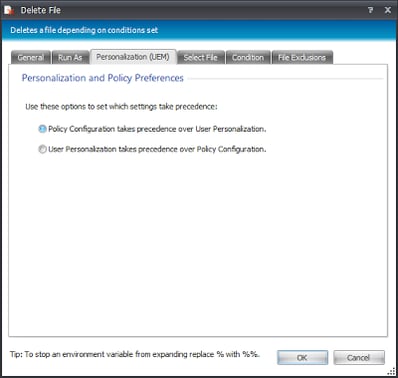This screenshot has height=378, width=398.
Task: Select the Policy Configuration precedence radio button
Action: coord(42,129)
